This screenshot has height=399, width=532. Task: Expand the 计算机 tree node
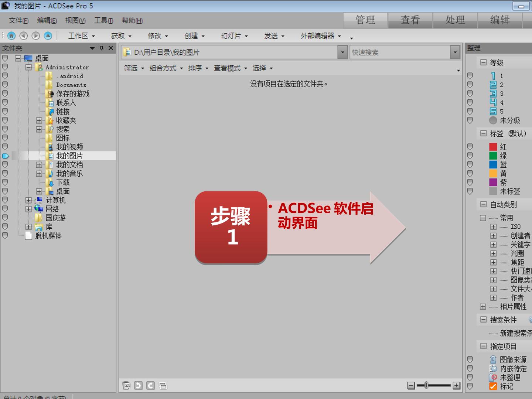click(x=28, y=200)
